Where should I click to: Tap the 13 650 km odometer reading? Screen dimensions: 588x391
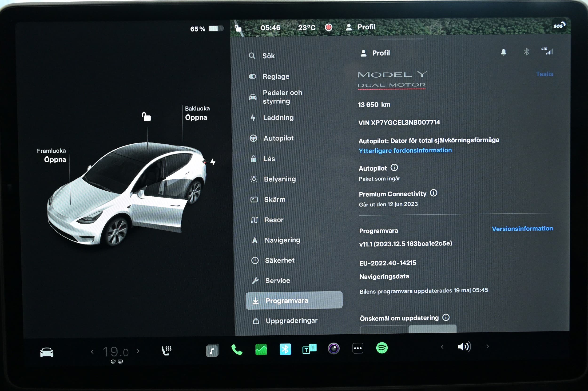[374, 104]
